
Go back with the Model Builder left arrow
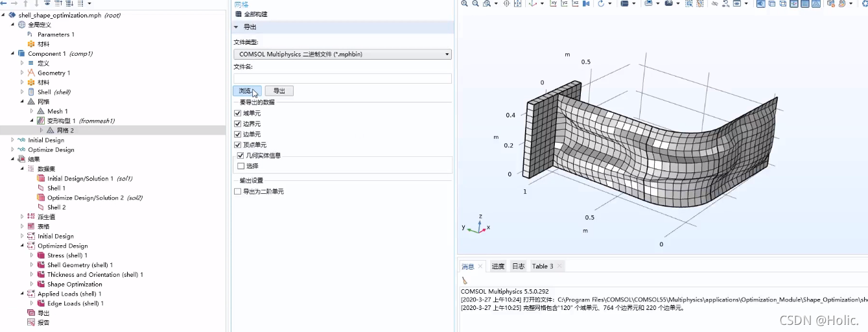(3, 3)
